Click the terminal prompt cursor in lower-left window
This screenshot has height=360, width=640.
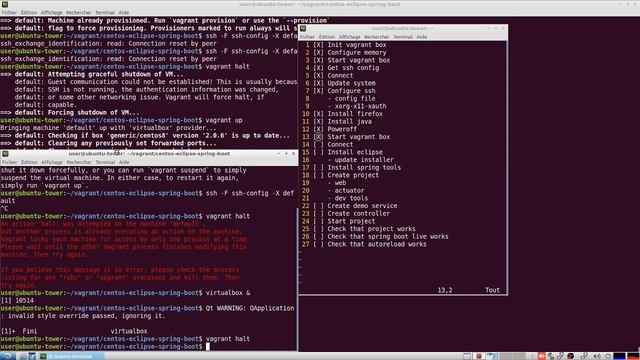click(x=208, y=347)
